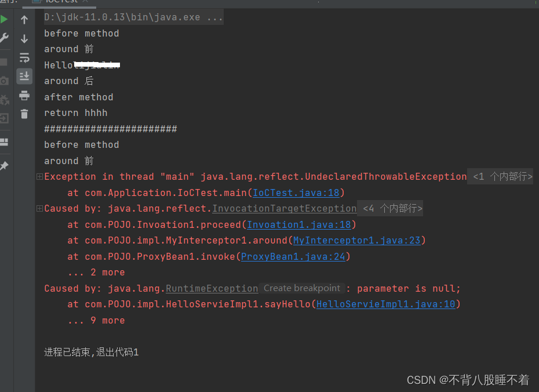
Task: Navigate down the stack trace
Action: 24,39
